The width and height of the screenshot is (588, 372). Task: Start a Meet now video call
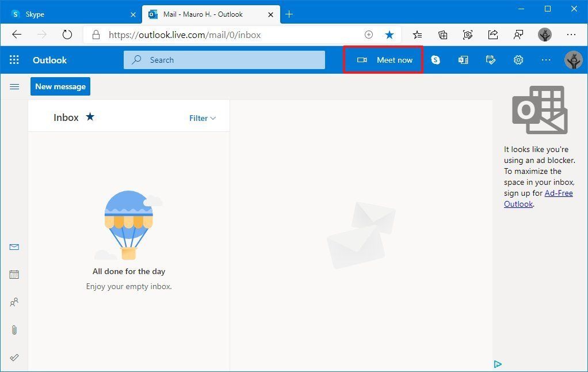point(383,59)
